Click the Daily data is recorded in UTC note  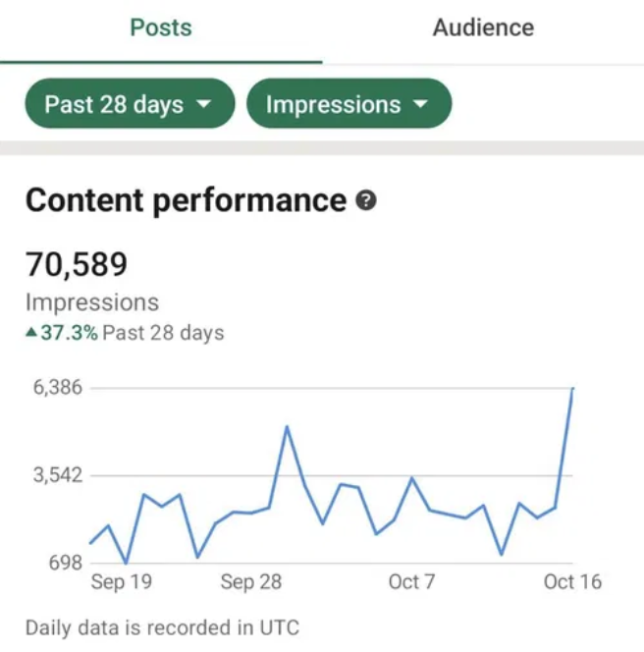(x=162, y=627)
